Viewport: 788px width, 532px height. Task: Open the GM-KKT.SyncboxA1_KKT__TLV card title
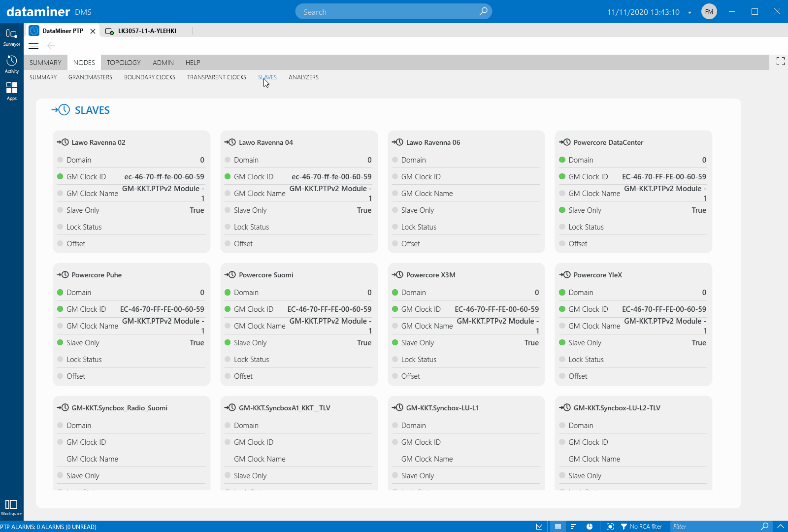coord(285,408)
